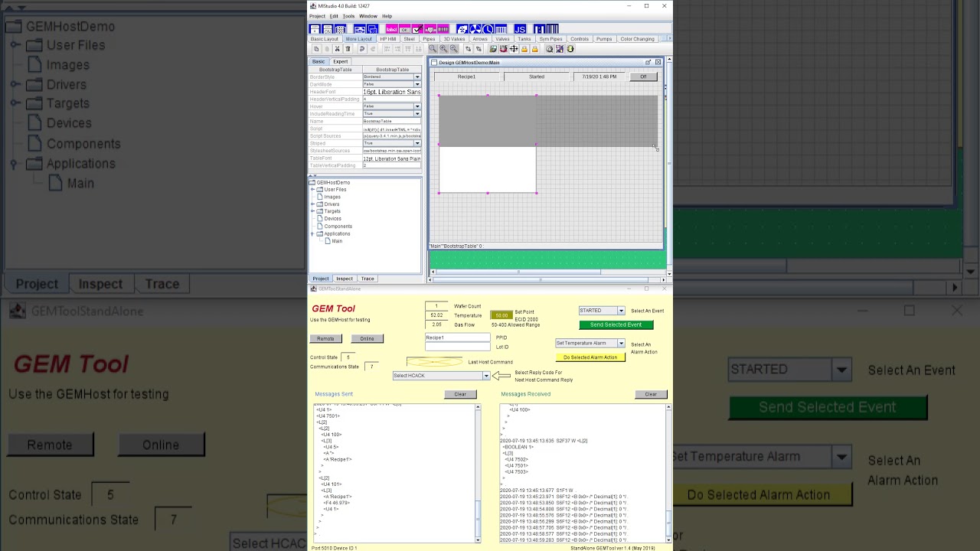Collapse the Applications tree node
Screen dimensions: 980x551
point(312,233)
